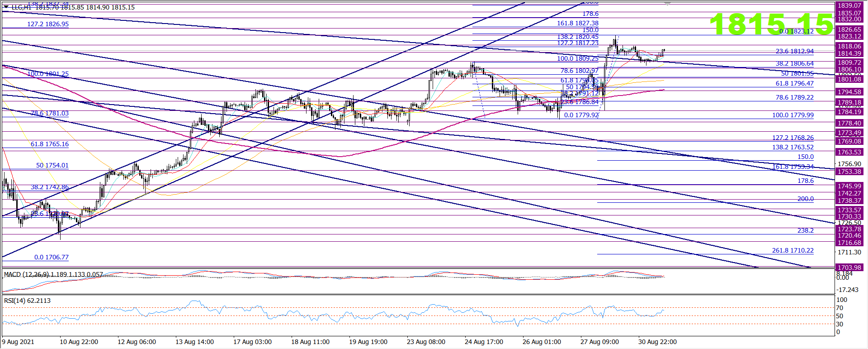Screen dimensions: 868x349
Task: Click price axis label 1826.65
Action: [x=849, y=29]
